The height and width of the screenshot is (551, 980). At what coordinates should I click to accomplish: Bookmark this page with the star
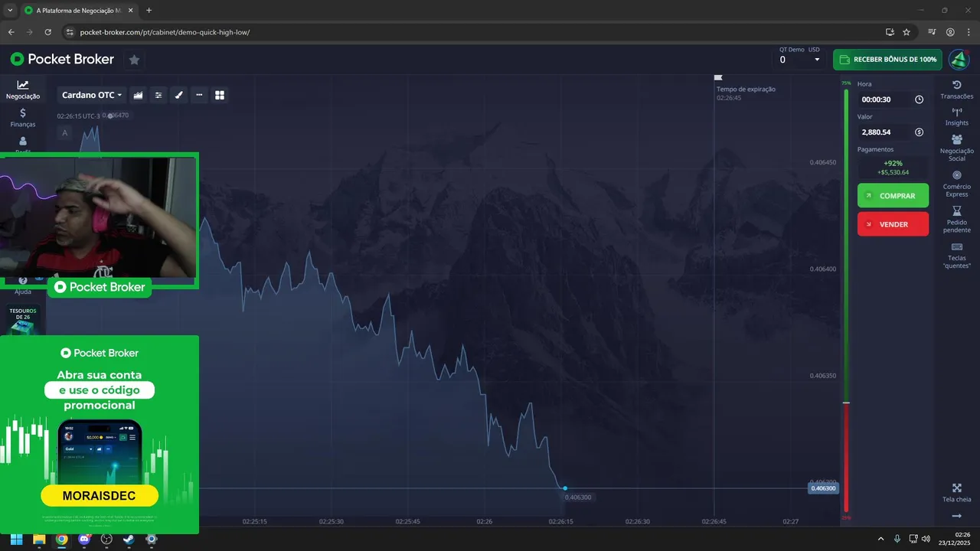[x=906, y=32]
